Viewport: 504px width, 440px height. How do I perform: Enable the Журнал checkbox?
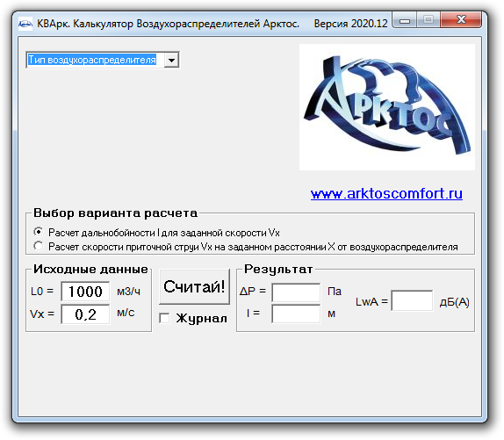point(164,318)
